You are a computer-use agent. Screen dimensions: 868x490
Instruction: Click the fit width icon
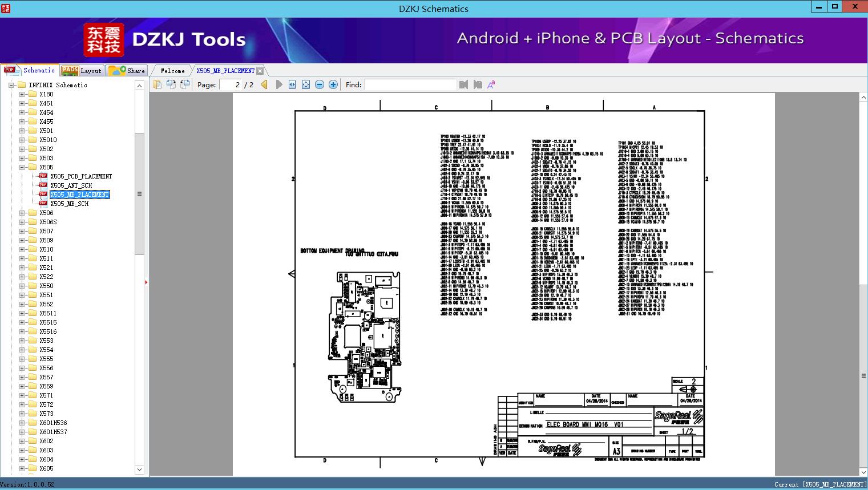pyautogui.click(x=292, y=84)
